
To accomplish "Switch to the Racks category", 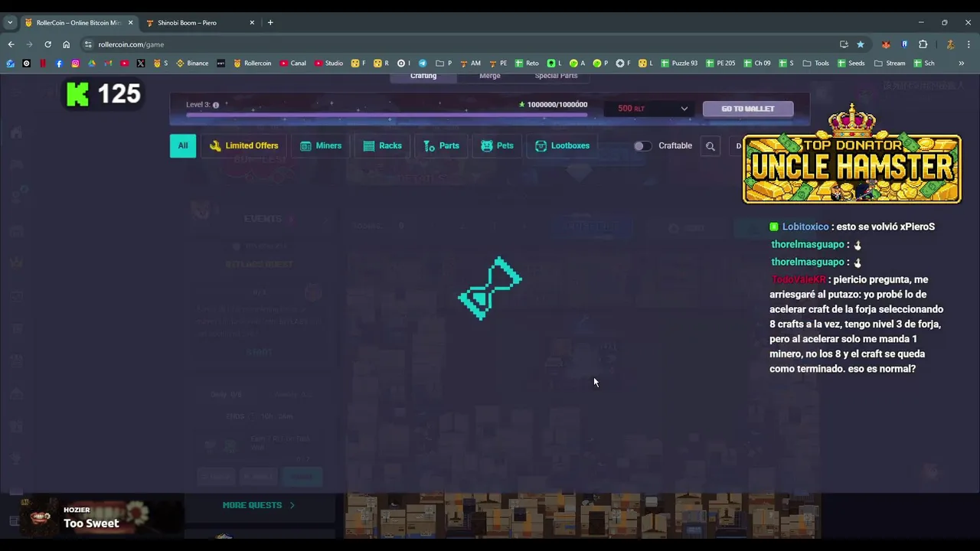I will [382, 145].
